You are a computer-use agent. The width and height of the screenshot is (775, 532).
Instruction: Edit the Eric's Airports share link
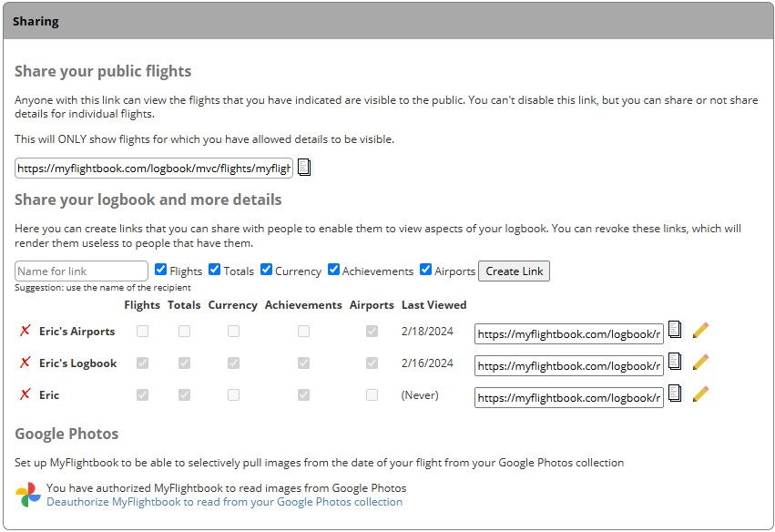coord(700,330)
